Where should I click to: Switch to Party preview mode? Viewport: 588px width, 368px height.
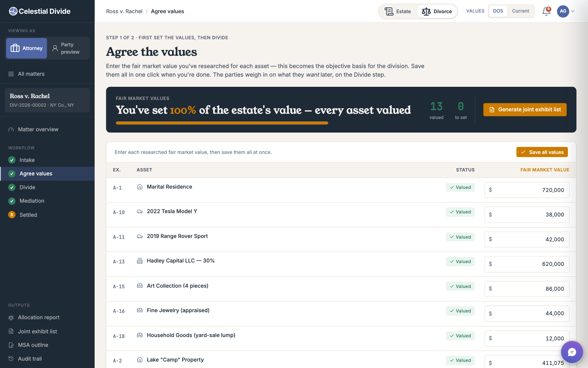[x=68, y=48]
